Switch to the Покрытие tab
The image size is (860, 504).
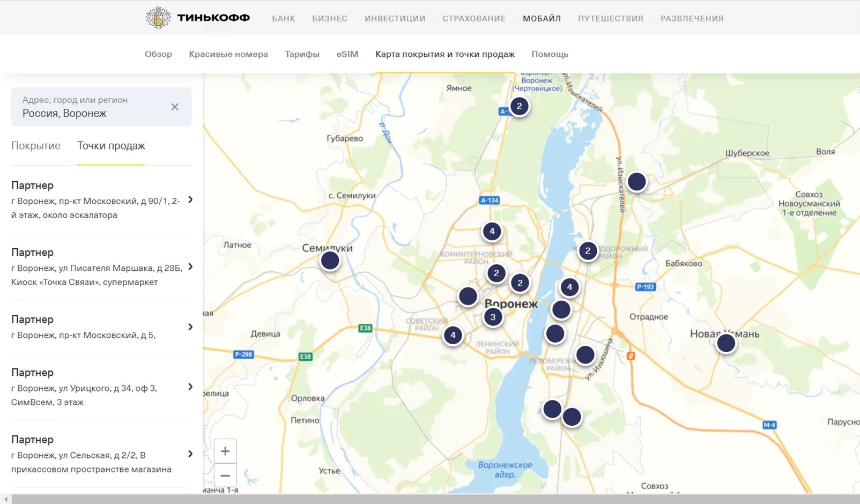36,146
